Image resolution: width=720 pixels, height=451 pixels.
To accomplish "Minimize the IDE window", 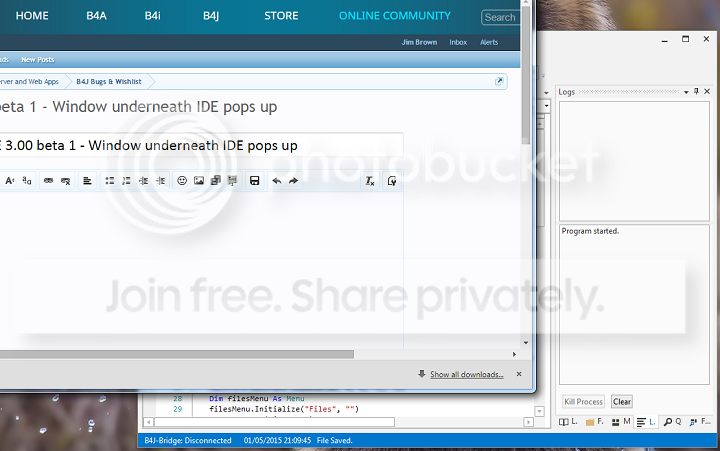I will point(664,40).
